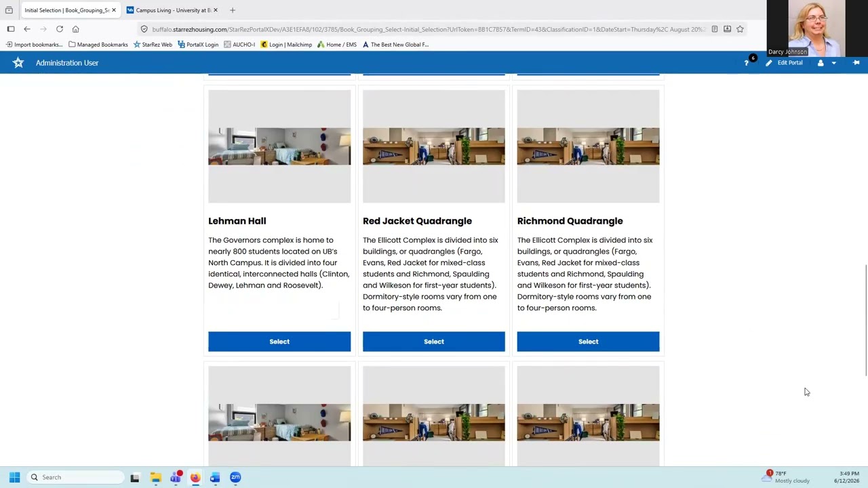This screenshot has width=868, height=488.
Task: Bookmark this page with star icon
Action: 740,29
